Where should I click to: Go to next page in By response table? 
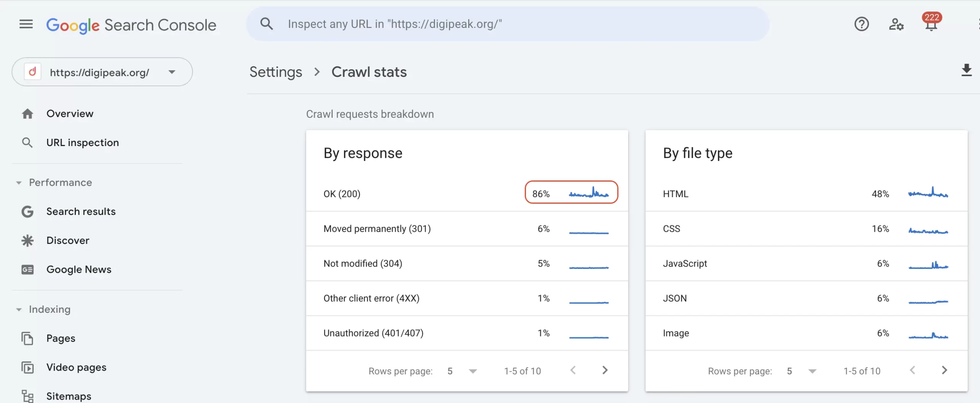point(604,370)
